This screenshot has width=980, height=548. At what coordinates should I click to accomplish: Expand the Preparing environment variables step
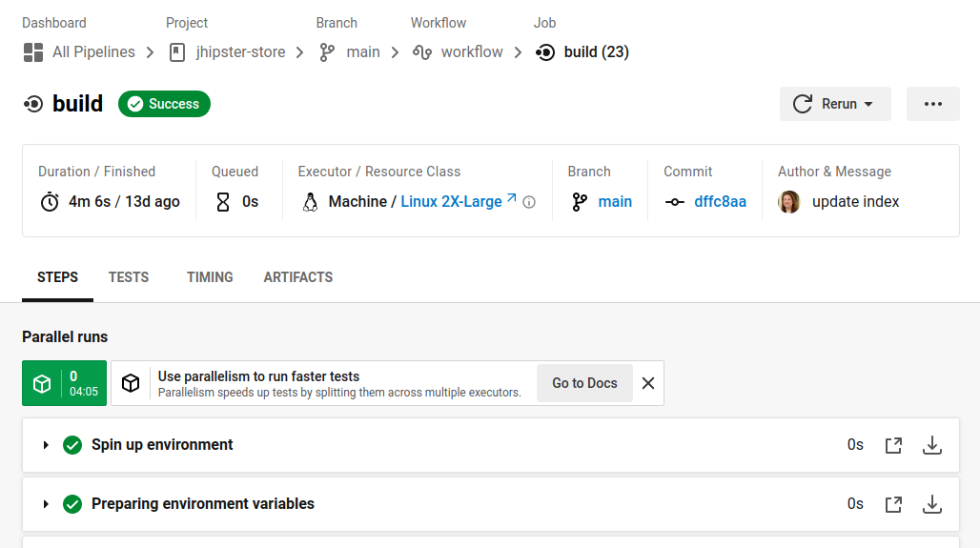tap(46, 504)
